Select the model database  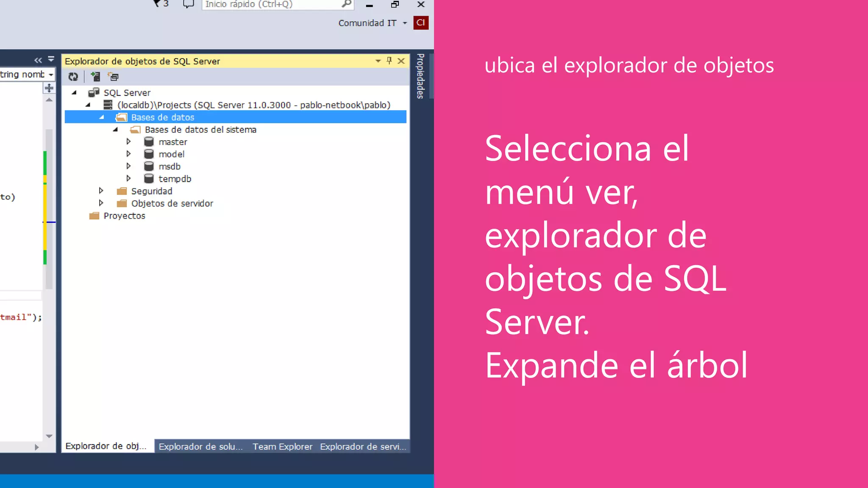pyautogui.click(x=171, y=154)
